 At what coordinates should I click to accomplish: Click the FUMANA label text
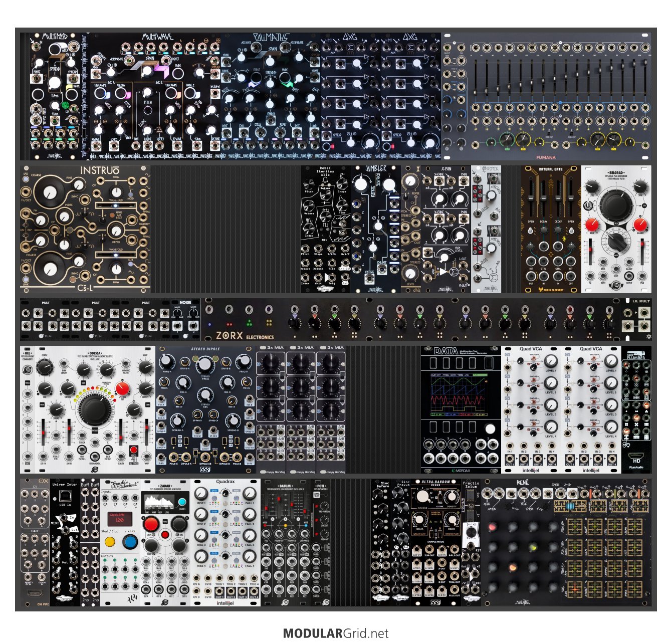(x=546, y=157)
